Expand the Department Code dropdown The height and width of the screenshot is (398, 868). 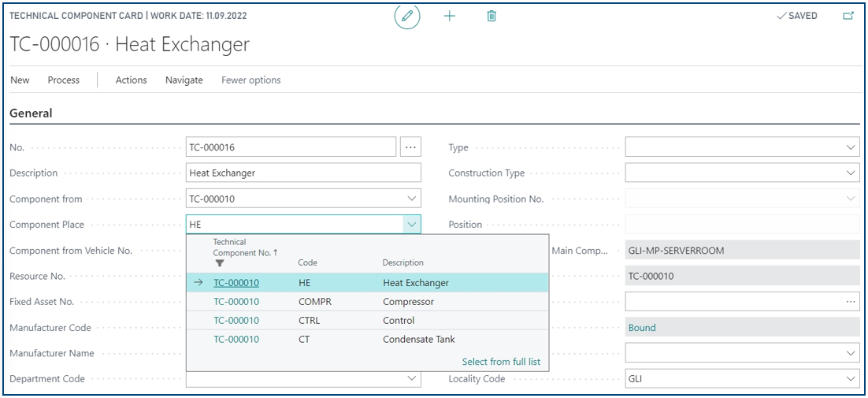pyautogui.click(x=411, y=378)
